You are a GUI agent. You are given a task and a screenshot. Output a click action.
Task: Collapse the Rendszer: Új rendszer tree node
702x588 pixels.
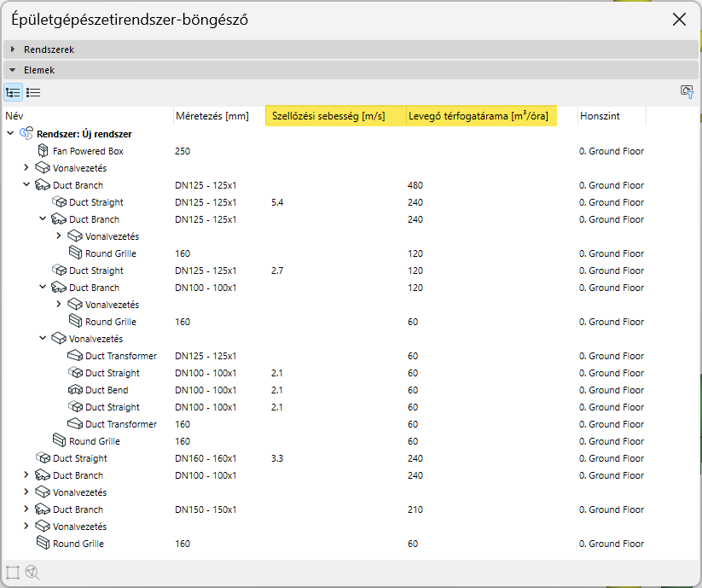tap(10, 134)
